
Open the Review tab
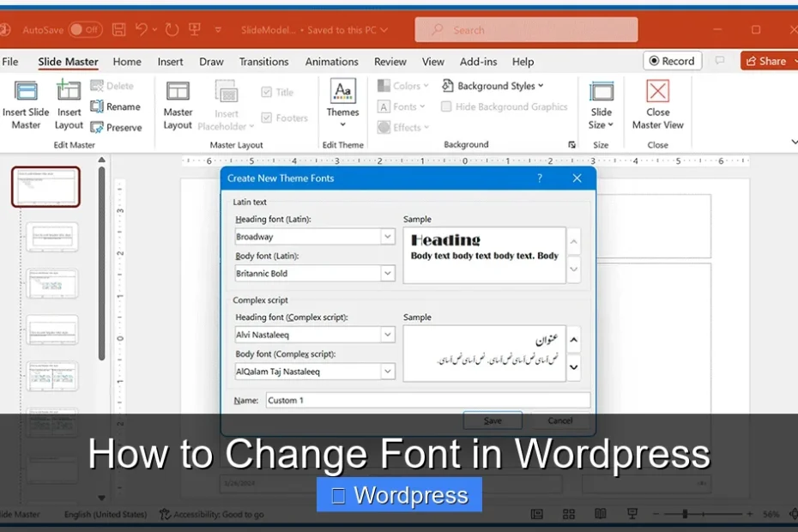390,62
